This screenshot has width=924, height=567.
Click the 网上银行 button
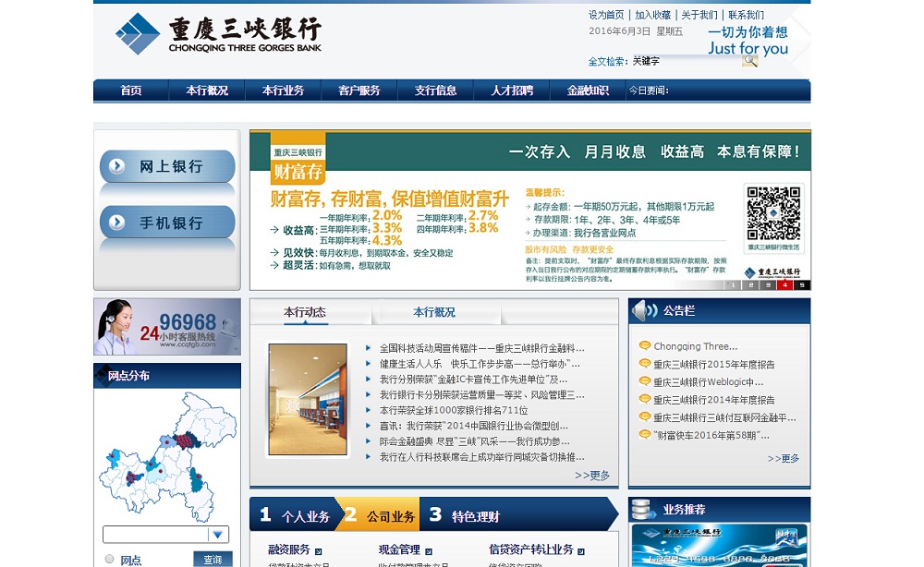click(x=167, y=166)
